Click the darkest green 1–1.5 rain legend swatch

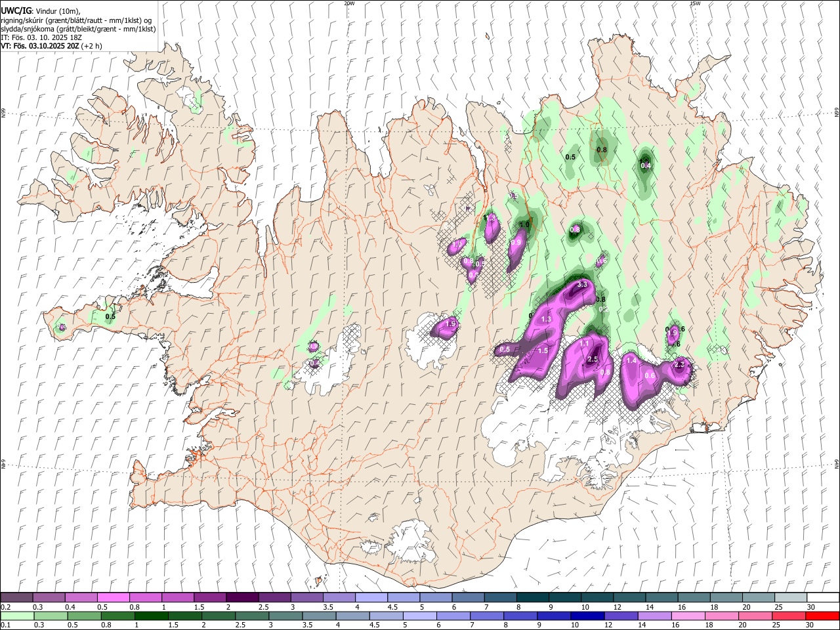coord(151,616)
